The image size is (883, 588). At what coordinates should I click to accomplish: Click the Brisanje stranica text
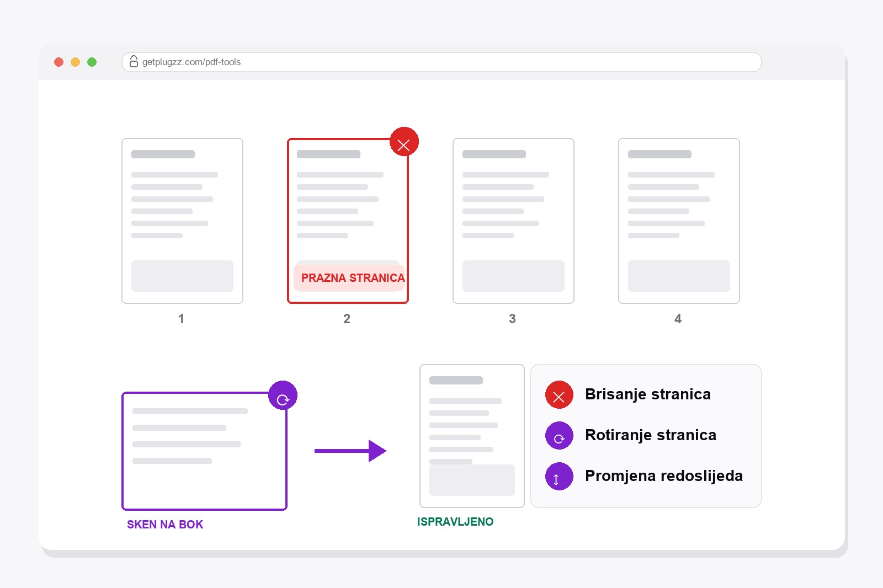coord(648,394)
